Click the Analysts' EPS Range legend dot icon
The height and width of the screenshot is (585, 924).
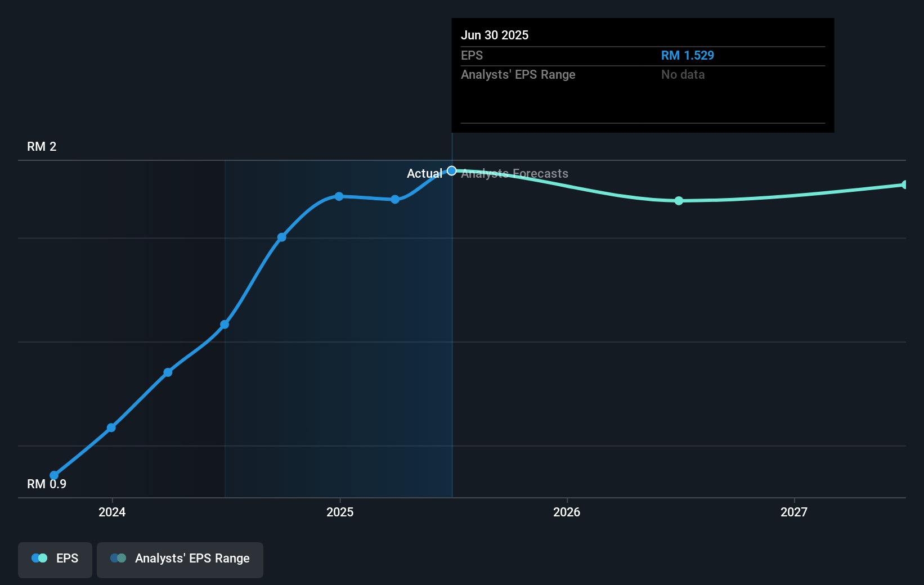(118, 558)
